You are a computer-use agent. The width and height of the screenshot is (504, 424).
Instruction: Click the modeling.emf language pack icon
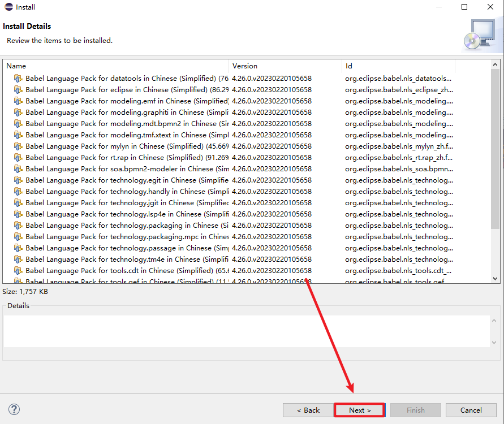coord(18,101)
